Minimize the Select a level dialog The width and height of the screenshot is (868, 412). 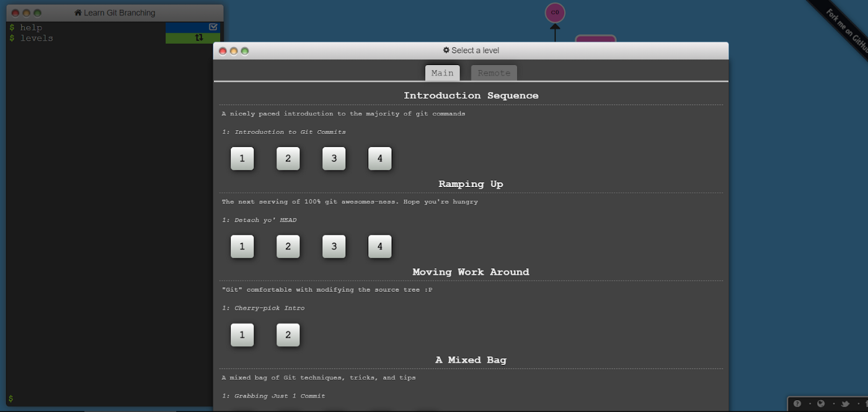click(234, 51)
